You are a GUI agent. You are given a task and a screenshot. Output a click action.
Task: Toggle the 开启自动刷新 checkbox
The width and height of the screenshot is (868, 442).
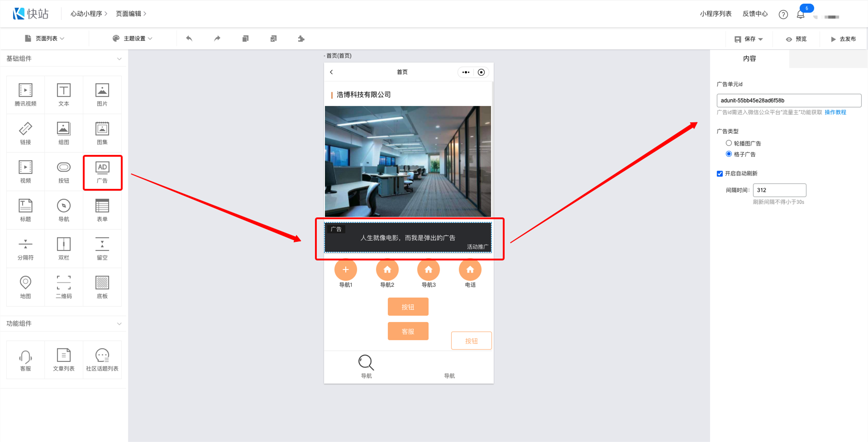(x=720, y=173)
